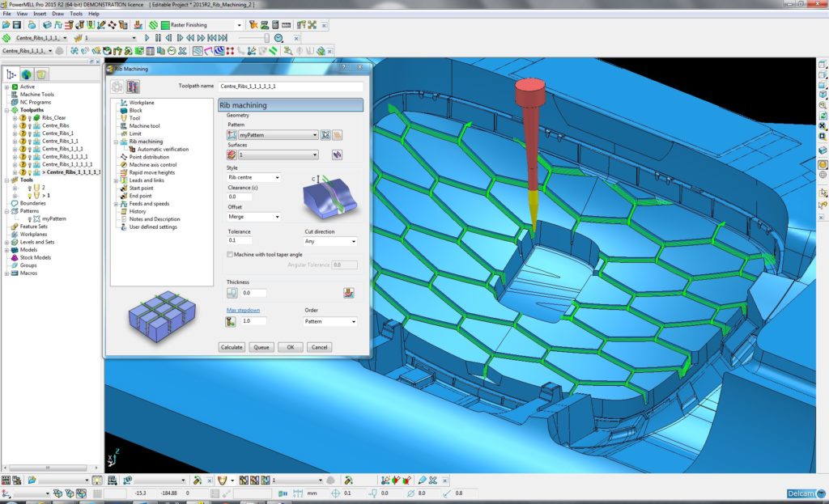This screenshot has width=829, height=504.
Task: Open the Insert menu
Action: [40, 14]
